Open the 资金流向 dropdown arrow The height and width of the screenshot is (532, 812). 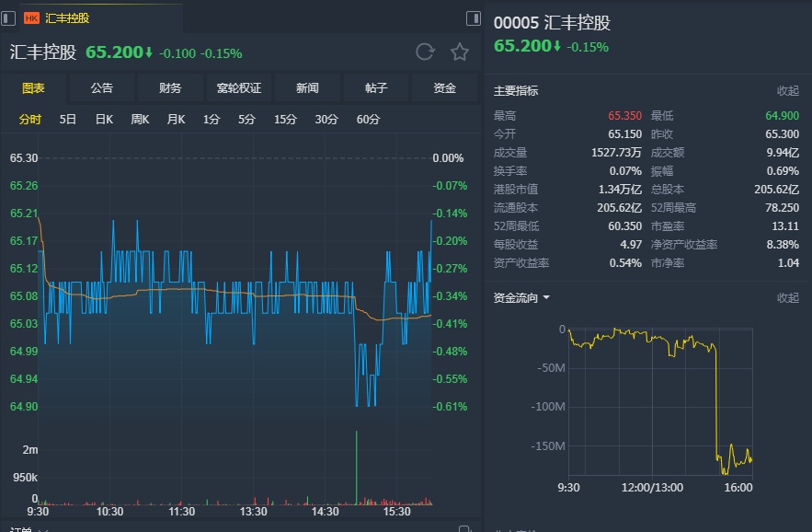point(546,298)
